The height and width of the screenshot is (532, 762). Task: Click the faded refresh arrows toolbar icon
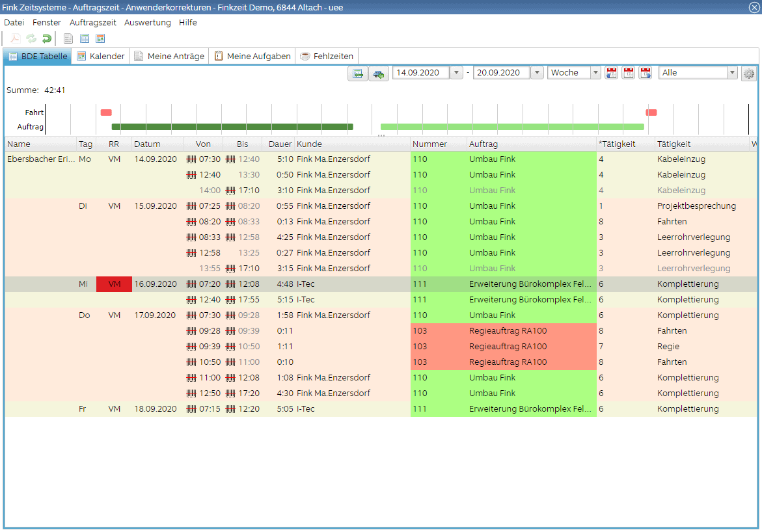(31, 38)
